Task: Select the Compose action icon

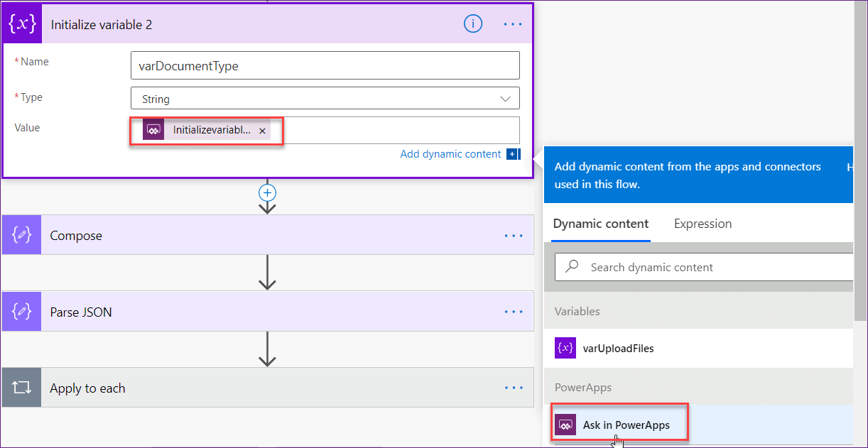Action: (x=22, y=235)
